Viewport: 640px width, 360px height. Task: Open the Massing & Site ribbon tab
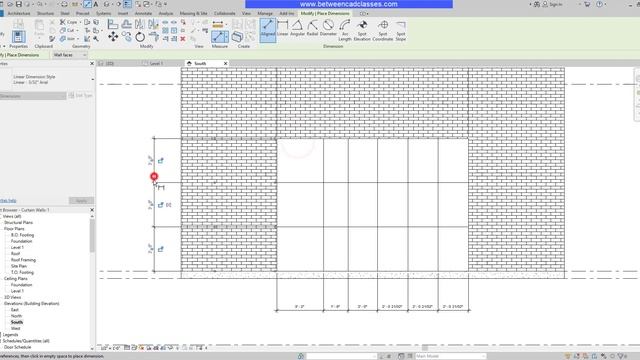coord(193,13)
